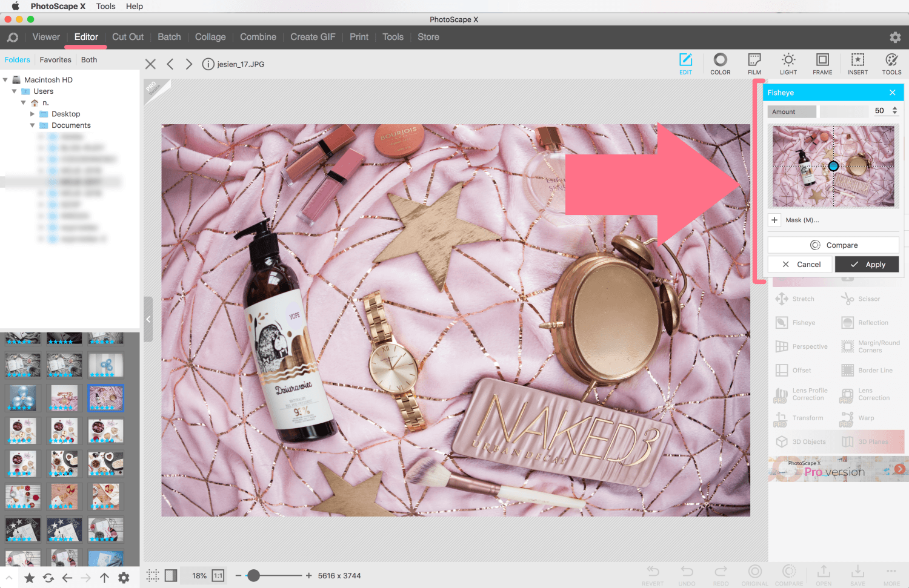Click the PhotoScape home logo icon

13,37
